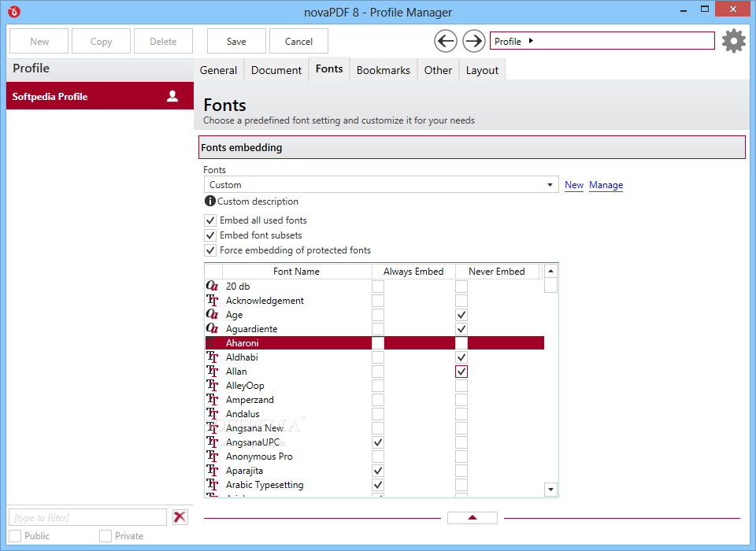Click the New fonts preset link
The width and height of the screenshot is (756, 551).
pyautogui.click(x=574, y=185)
